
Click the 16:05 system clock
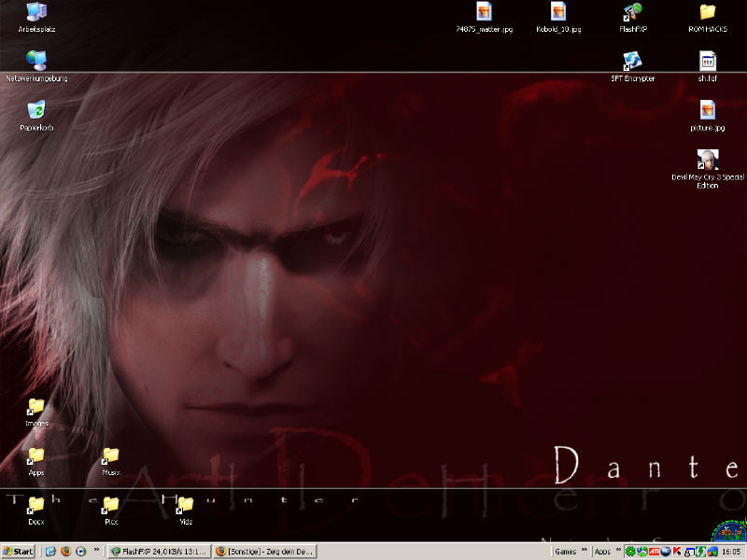point(731,552)
